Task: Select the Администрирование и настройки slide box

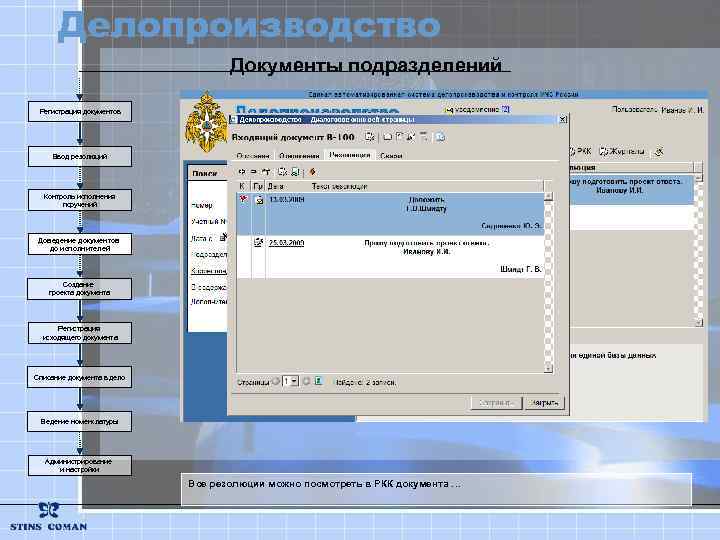Action: (x=80, y=465)
